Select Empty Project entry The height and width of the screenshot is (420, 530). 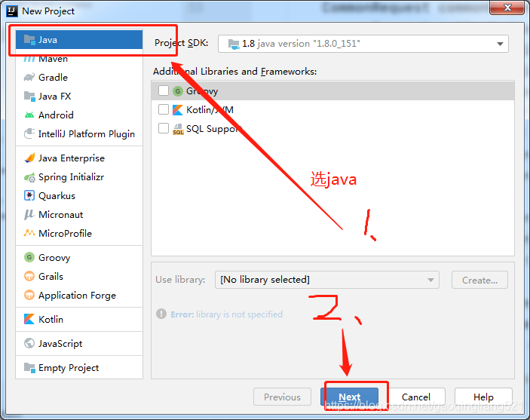pos(79,367)
